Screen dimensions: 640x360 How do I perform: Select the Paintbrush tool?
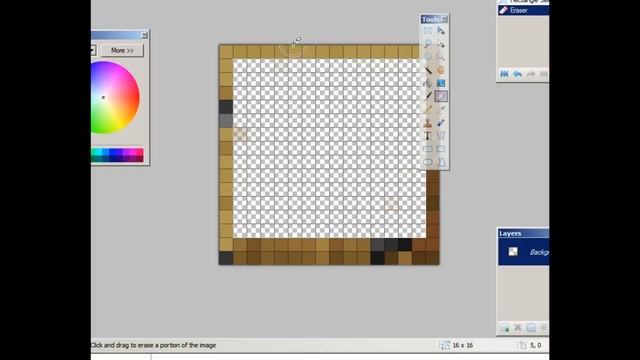coord(427,96)
